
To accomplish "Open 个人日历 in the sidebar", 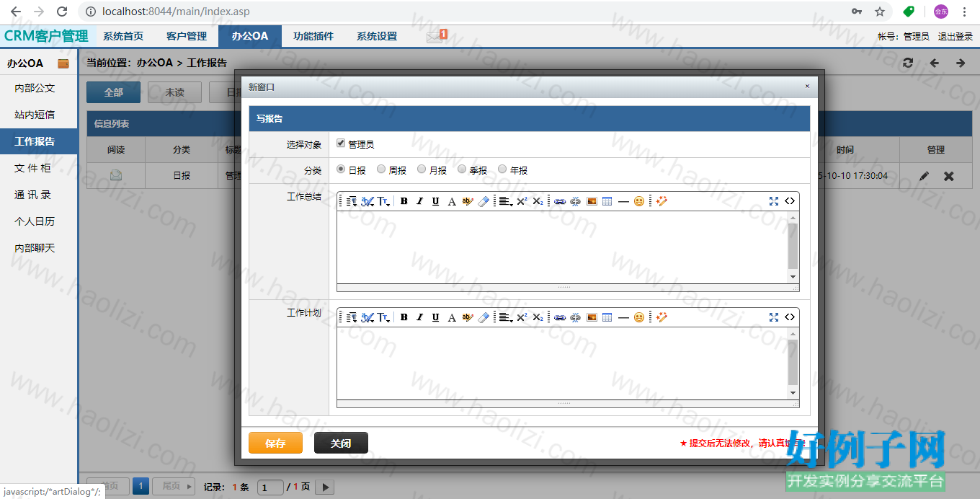I will click(x=35, y=221).
